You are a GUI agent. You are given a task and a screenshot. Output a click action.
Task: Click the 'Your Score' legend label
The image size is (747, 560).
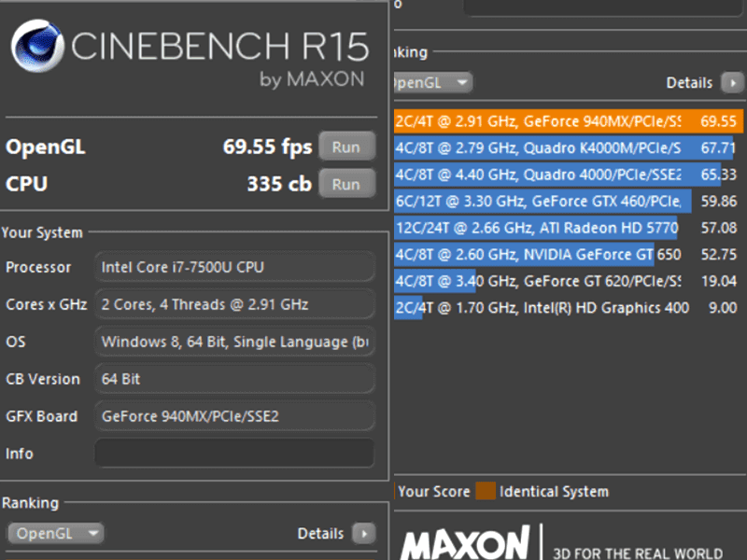click(433, 492)
